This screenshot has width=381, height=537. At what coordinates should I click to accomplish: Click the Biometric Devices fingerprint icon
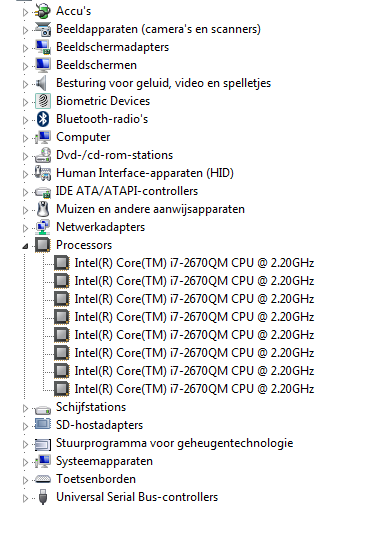pyautogui.click(x=43, y=101)
